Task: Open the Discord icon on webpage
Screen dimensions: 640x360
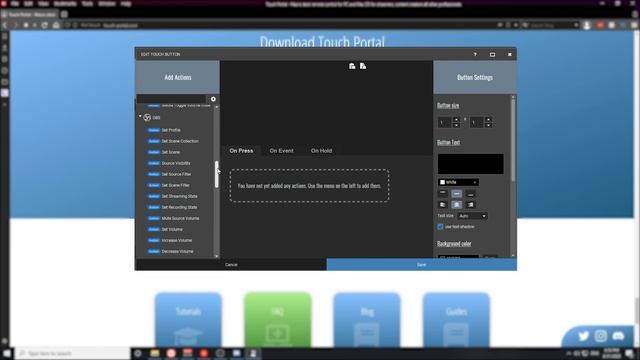Action: pyautogui.click(x=618, y=336)
